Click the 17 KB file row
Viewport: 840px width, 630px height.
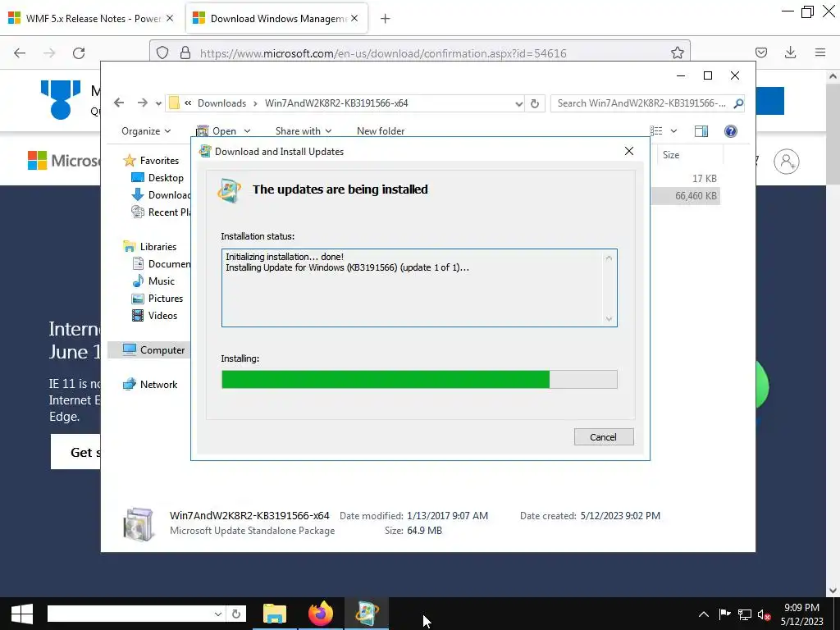[686, 179]
